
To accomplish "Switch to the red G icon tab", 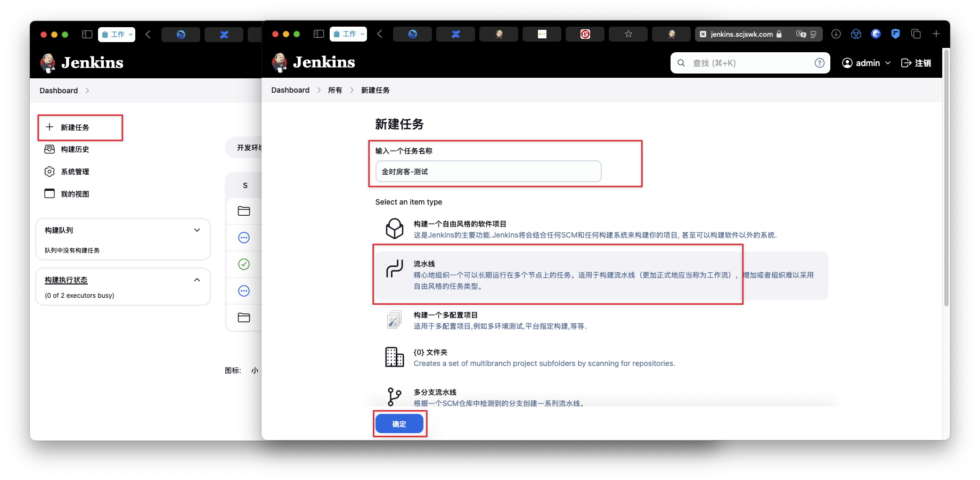I will (x=585, y=34).
